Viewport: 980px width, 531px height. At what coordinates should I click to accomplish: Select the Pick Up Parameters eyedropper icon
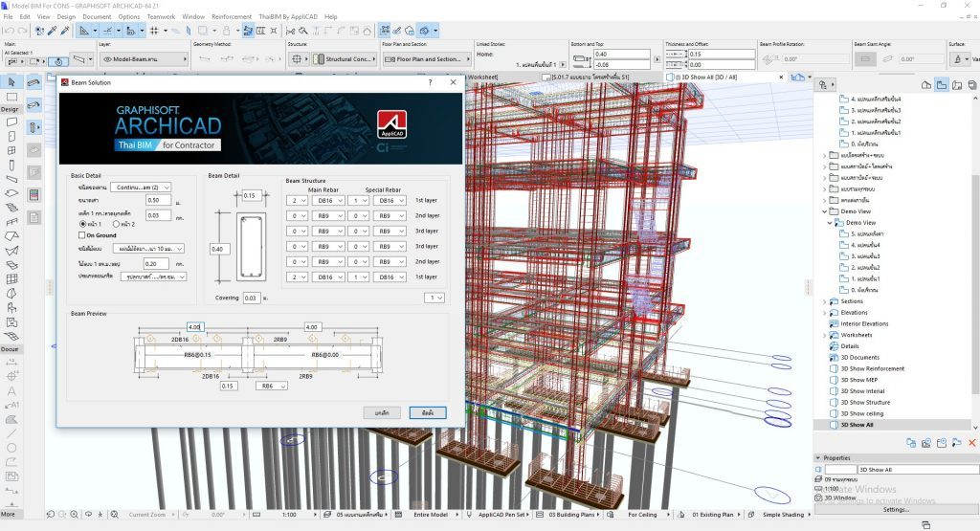tap(54, 30)
